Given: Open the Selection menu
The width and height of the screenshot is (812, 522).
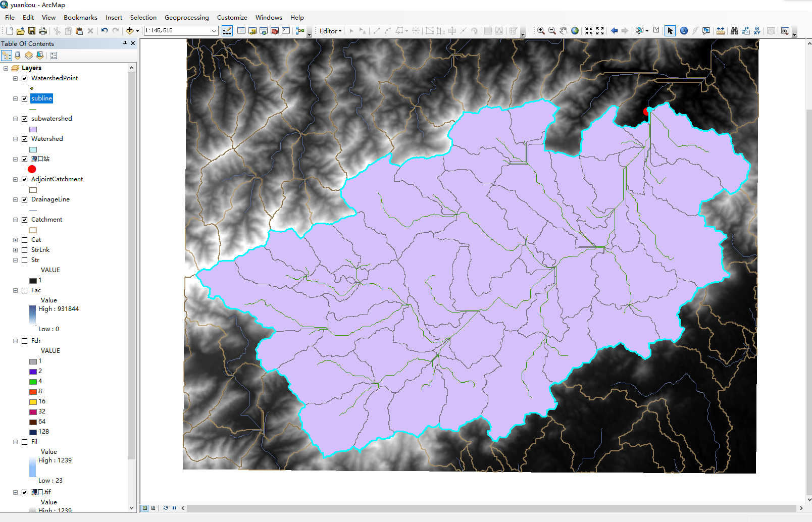Looking at the screenshot, I should pos(143,17).
